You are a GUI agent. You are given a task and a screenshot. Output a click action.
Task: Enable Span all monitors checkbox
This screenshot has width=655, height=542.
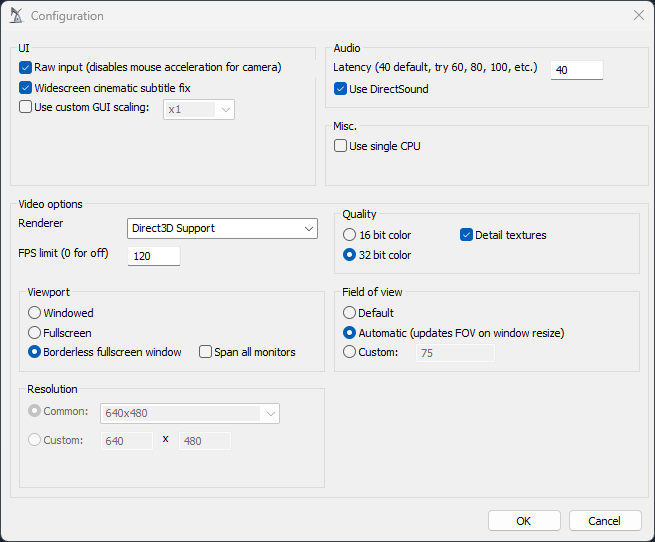click(x=206, y=352)
